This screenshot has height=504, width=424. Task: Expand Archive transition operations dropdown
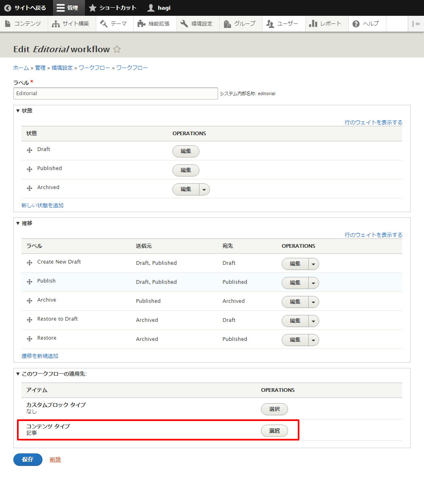pyautogui.click(x=314, y=302)
